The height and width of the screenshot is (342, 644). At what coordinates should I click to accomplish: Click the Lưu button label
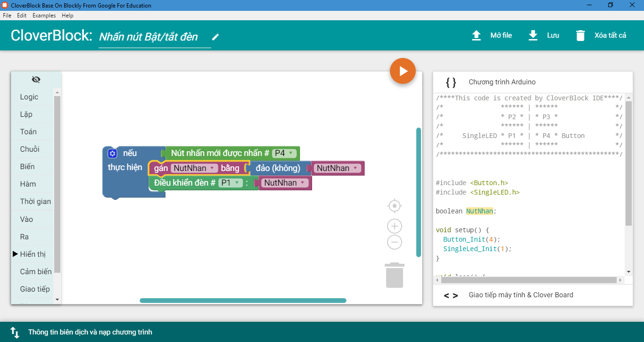(553, 35)
